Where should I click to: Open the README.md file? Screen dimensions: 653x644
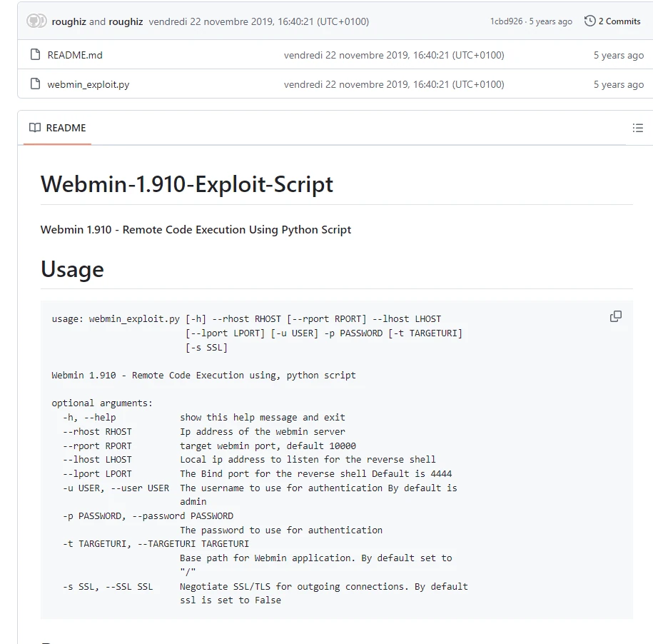75,55
